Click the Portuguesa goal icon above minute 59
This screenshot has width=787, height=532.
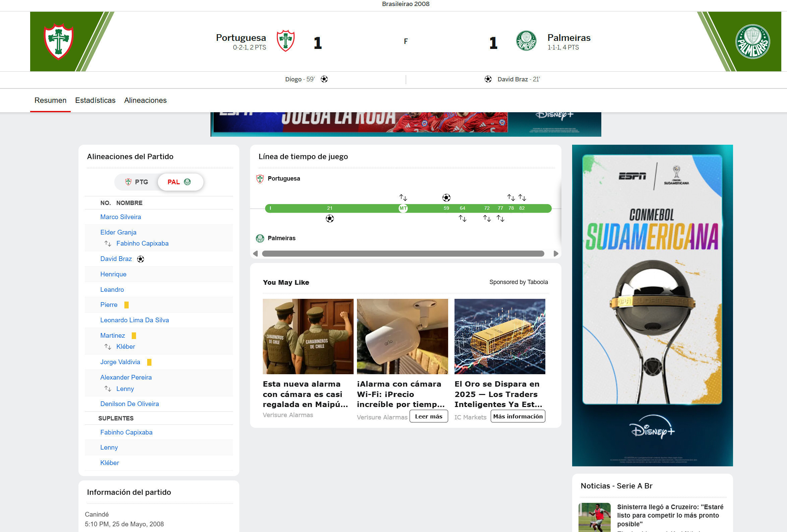(446, 198)
